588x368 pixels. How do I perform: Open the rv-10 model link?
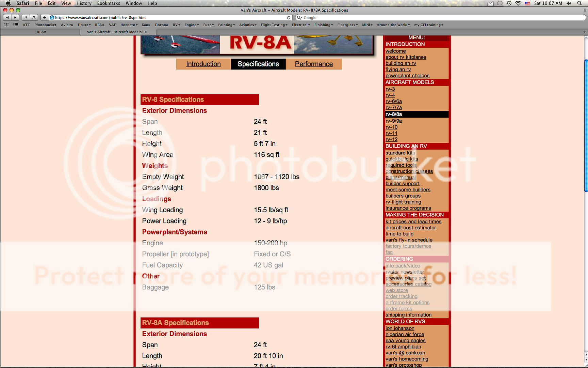(391, 127)
